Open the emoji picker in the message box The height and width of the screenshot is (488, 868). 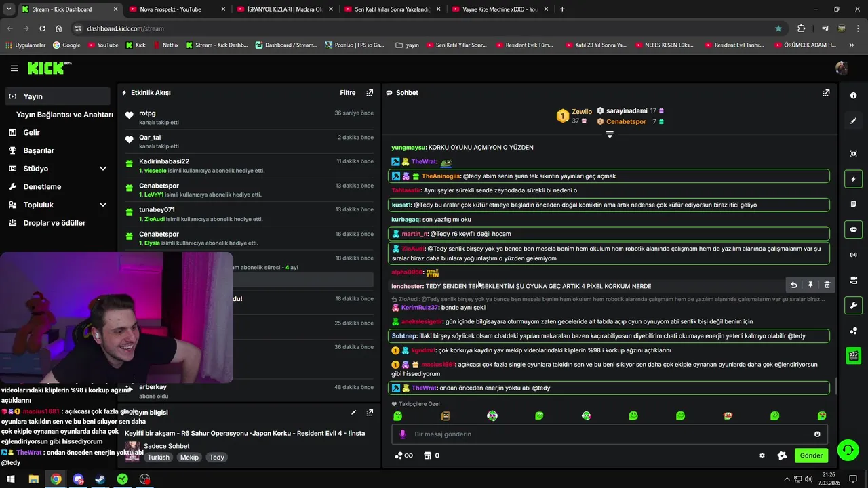pos(817,434)
